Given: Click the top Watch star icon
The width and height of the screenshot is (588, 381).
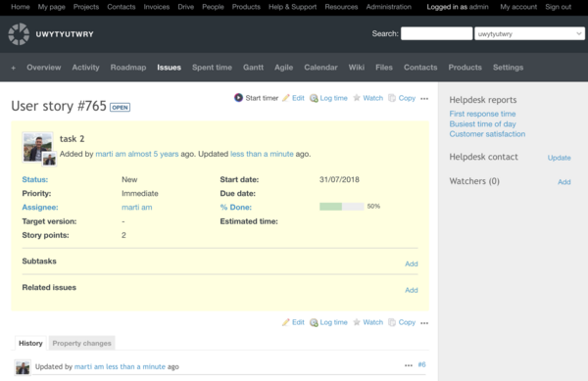Looking at the screenshot, I should point(357,98).
